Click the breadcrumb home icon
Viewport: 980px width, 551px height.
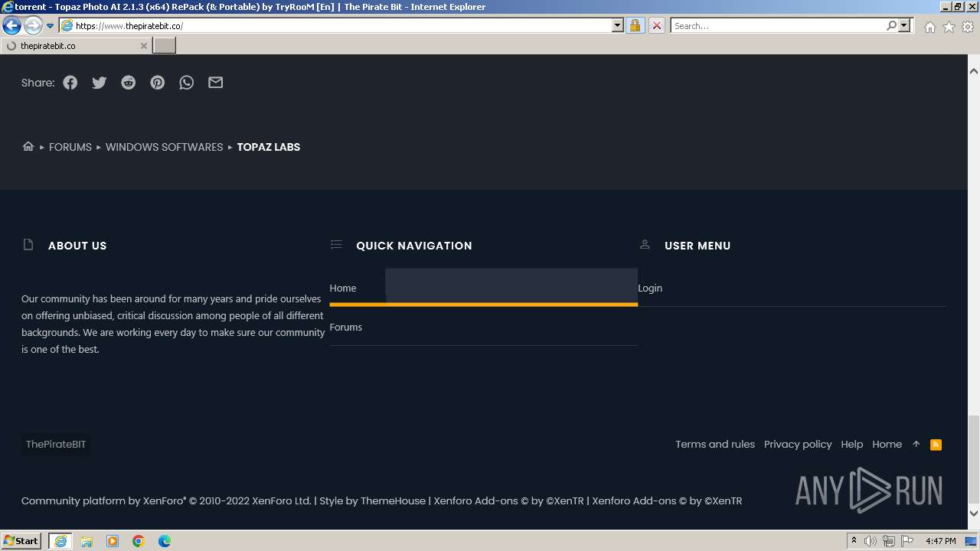point(28,146)
